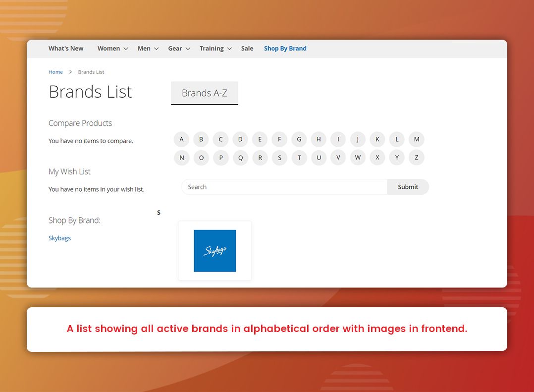Expand the Training menu chevron
Viewport: 534px width, 392px height.
(229, 49)
